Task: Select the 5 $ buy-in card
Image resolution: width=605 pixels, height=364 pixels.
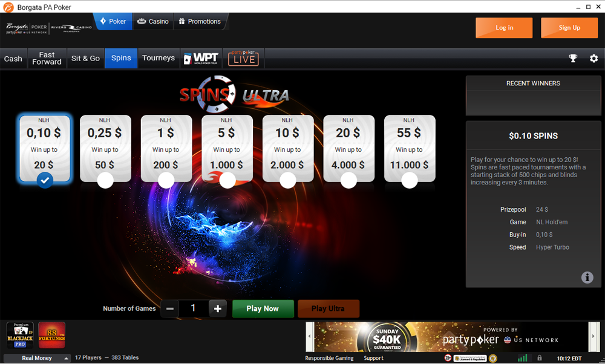Action: coord(227,149)
